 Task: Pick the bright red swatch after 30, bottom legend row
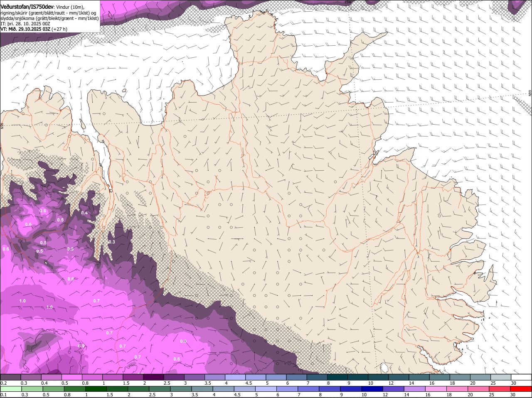click(521, 389)
